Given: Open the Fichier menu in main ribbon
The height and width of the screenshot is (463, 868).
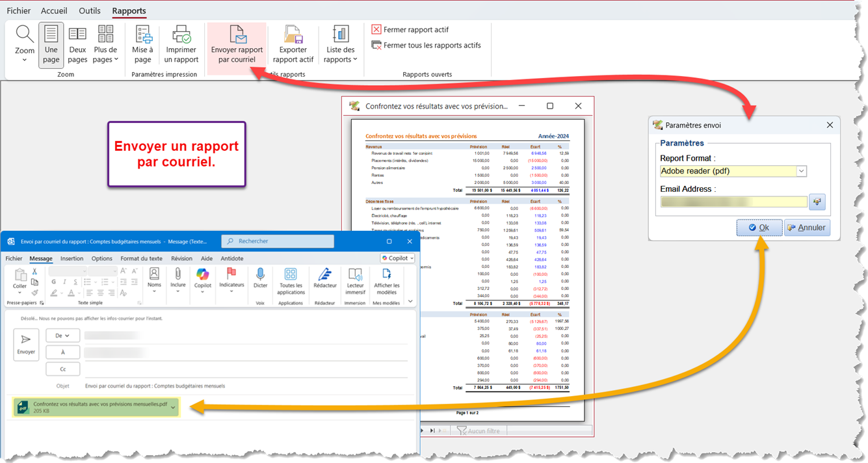Looking at the screenshot, I should (18, 11).
